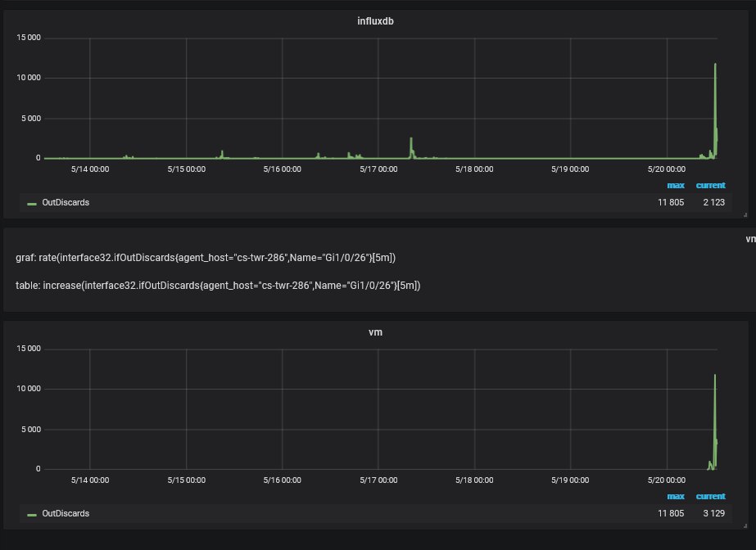Toggle OutDiscards series in vm legend
Image resolution: width=756 pixels, height=550 pixels.
pos(66,513)
